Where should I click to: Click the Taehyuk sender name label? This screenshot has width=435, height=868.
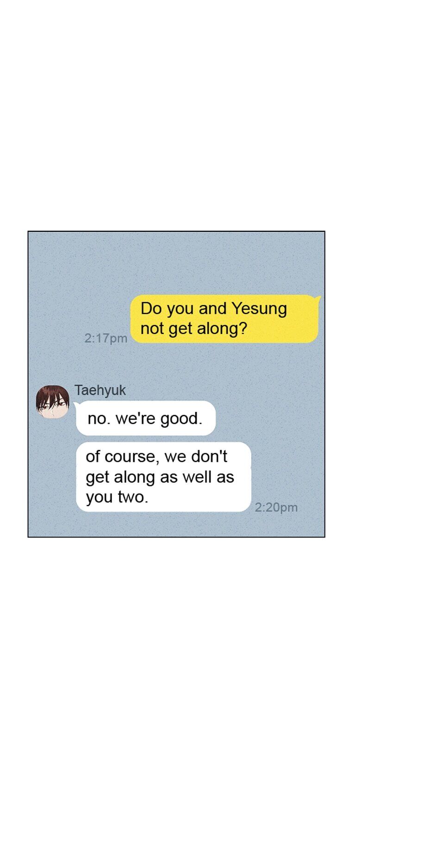[x=100, y=390]
